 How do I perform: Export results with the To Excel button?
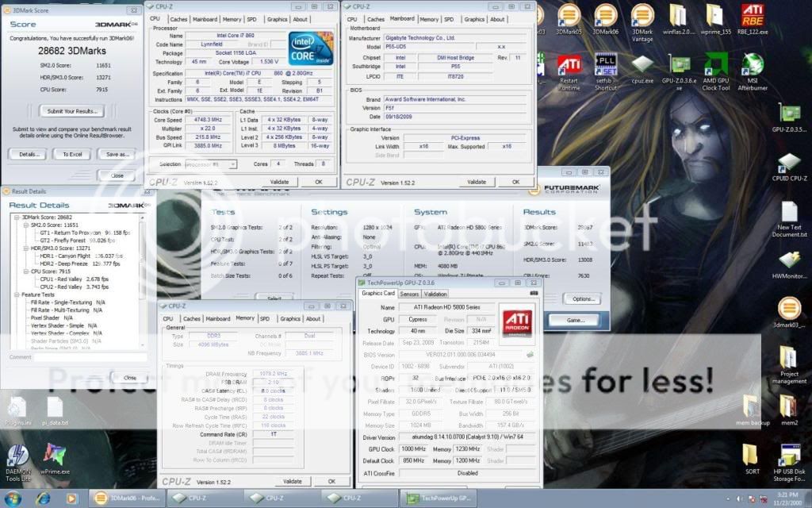[x=72, y=154]
